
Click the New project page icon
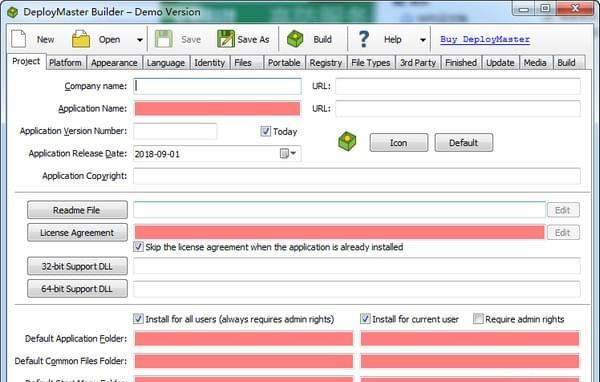click(18, 39)
